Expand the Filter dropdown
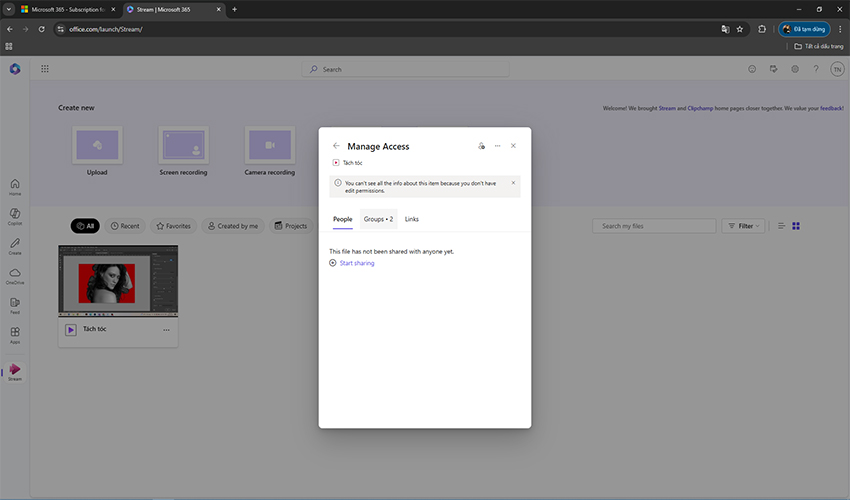The width and height of the screenshot is (850, 500). pyautogui.click(x=743, y=226)
